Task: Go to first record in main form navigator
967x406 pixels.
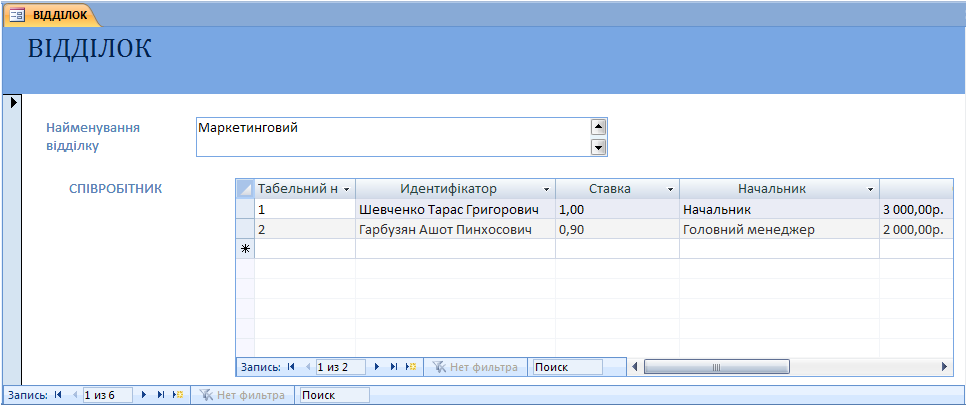Action: click(x=58, y=395)
